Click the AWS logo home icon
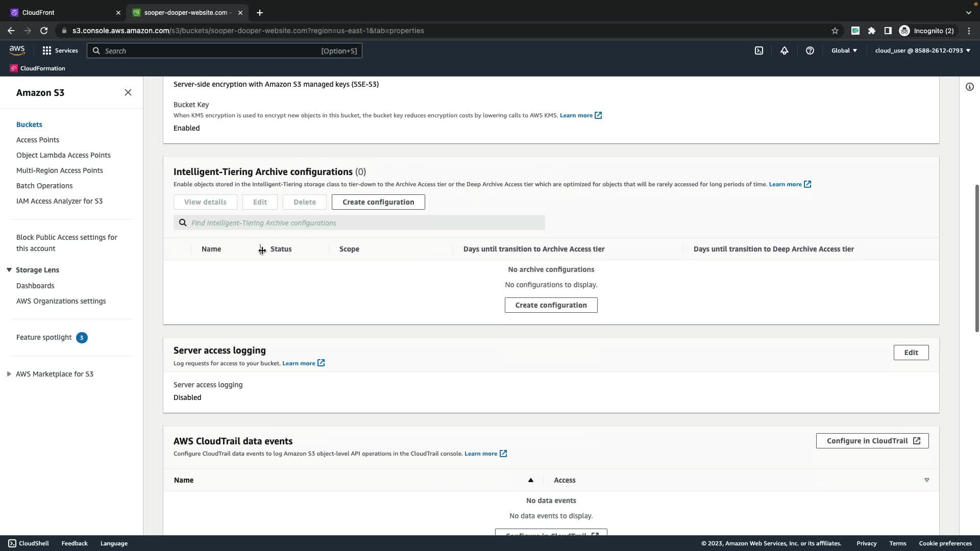The height and width of the screenshot is (551, 980). click(x=17, y=50)
